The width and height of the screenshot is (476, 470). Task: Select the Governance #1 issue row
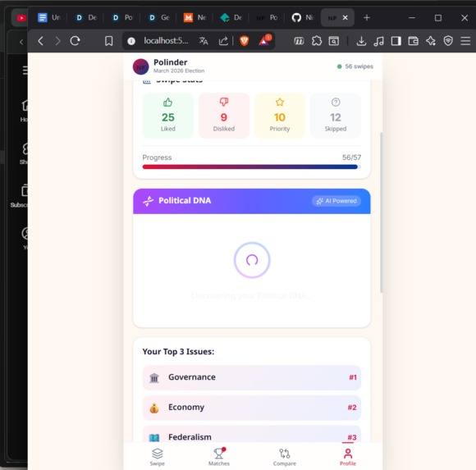[252, 377]
